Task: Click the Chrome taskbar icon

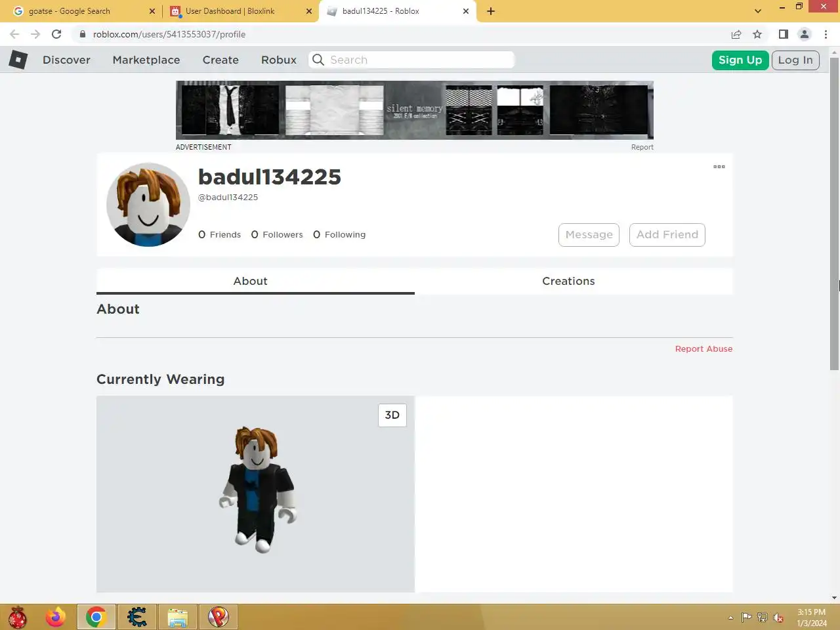Action: coord(96,617)
